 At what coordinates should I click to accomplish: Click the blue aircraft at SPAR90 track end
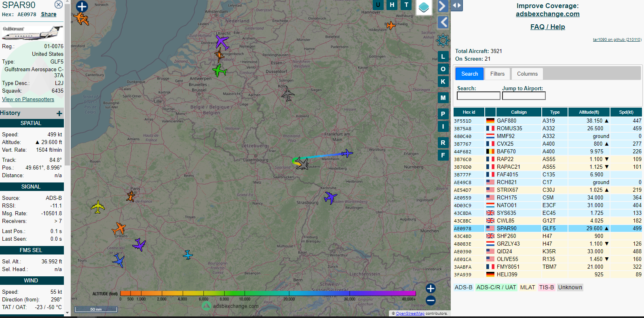pos(347,153)
